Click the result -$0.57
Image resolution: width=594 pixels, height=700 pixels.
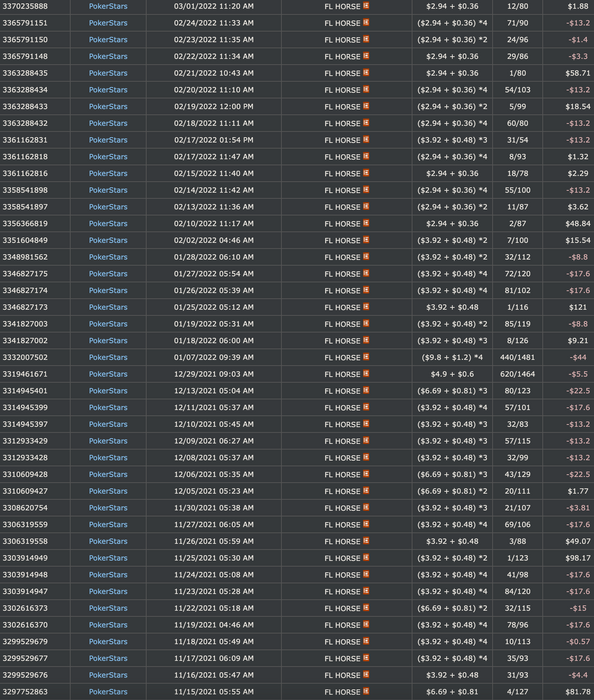point(577,642)
